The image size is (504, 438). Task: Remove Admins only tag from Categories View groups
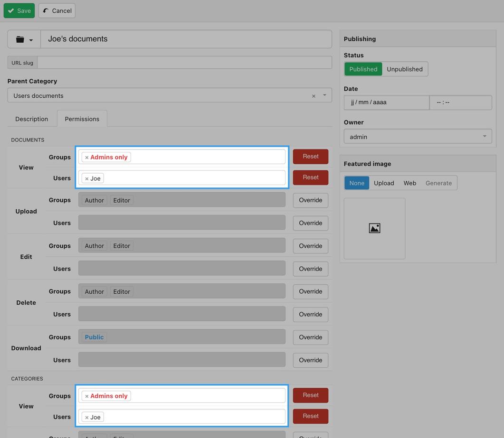(x=87, y=396)
